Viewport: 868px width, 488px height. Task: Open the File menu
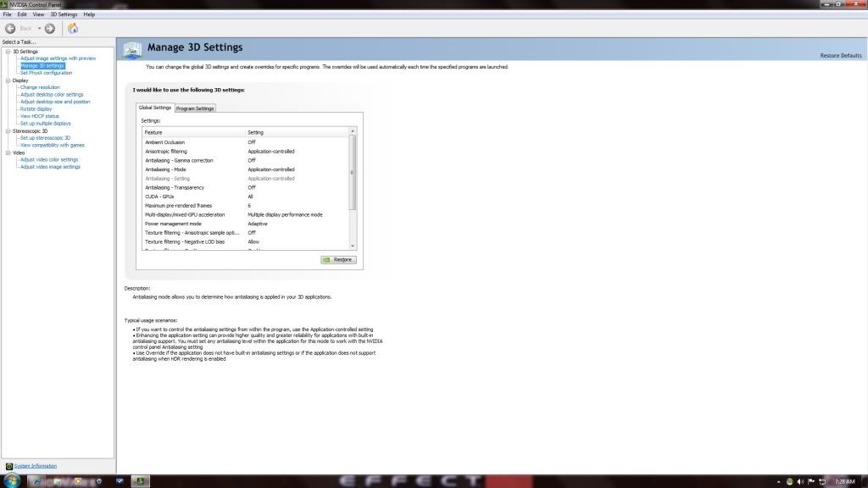pos(7,14)
